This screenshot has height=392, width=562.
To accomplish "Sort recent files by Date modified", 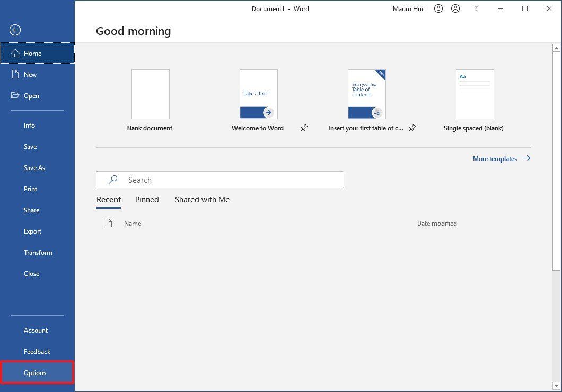I will (x=436, y=223).
